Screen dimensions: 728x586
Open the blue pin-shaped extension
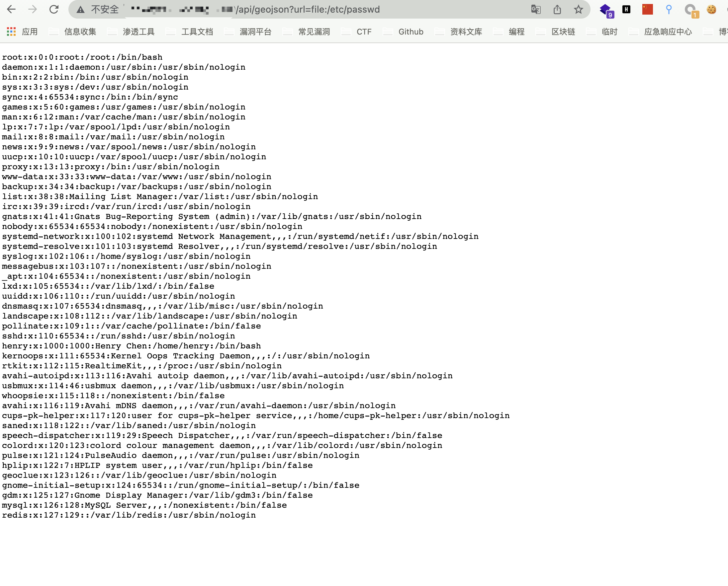pyautogui.click(x=669, y=10)
